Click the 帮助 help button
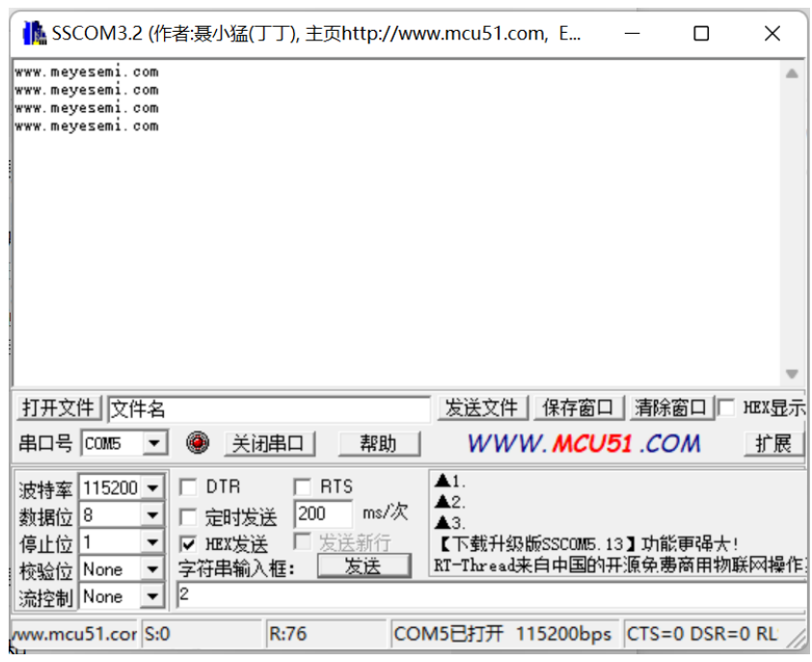812x662 pixels. pos(379,444)
